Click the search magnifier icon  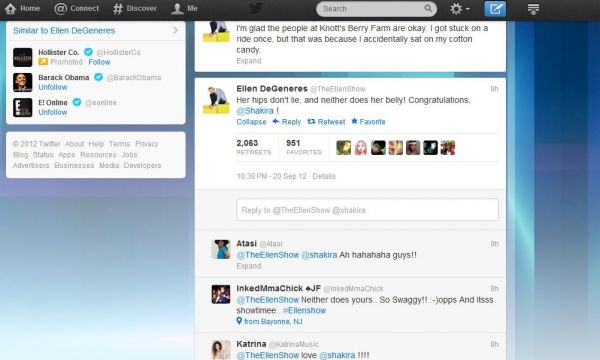coord(428,8)
